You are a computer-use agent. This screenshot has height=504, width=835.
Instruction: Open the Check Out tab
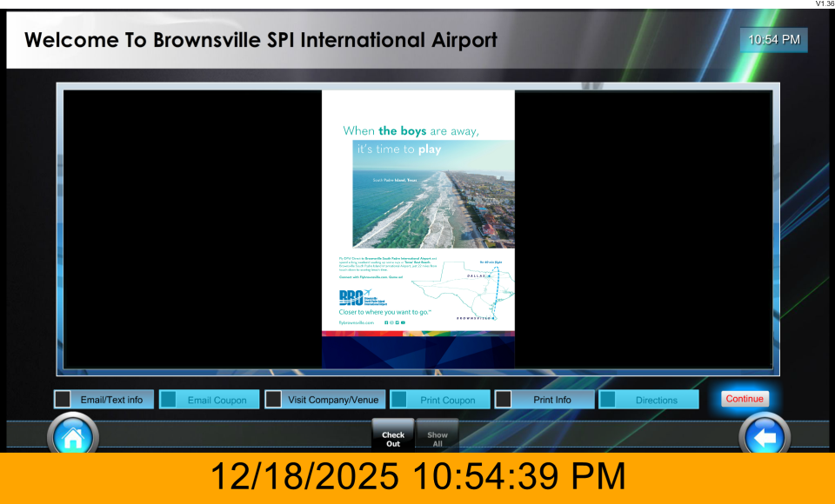coord(393,437)
